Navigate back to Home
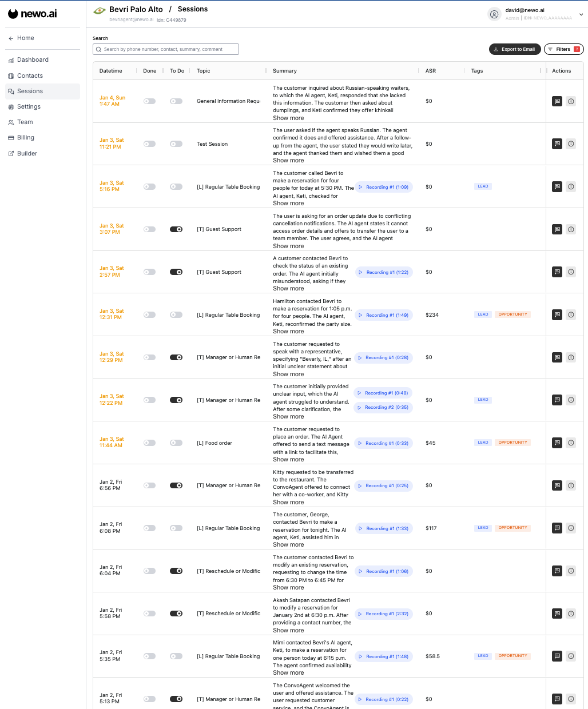 pyautogui.click(x=25, y=38)
